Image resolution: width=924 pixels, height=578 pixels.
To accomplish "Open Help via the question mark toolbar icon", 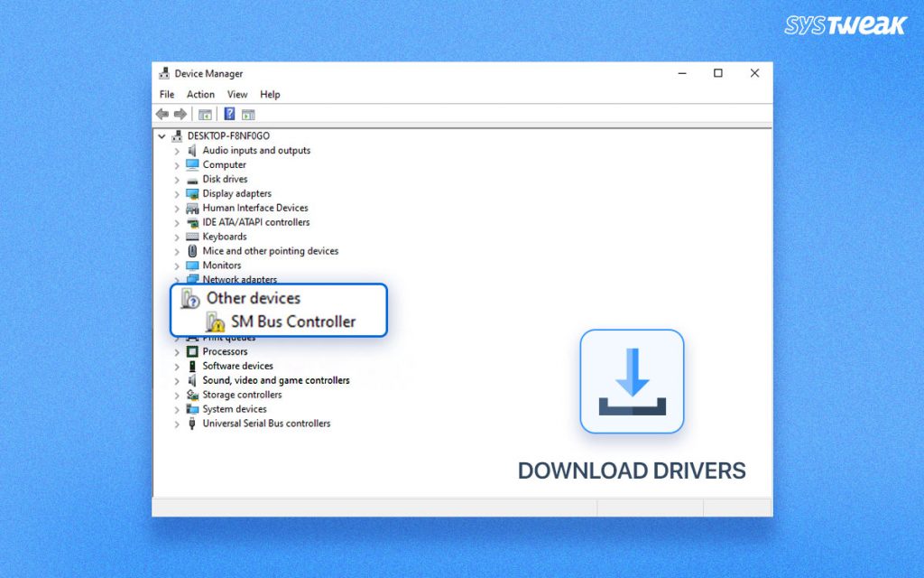I will pos(228,114).
